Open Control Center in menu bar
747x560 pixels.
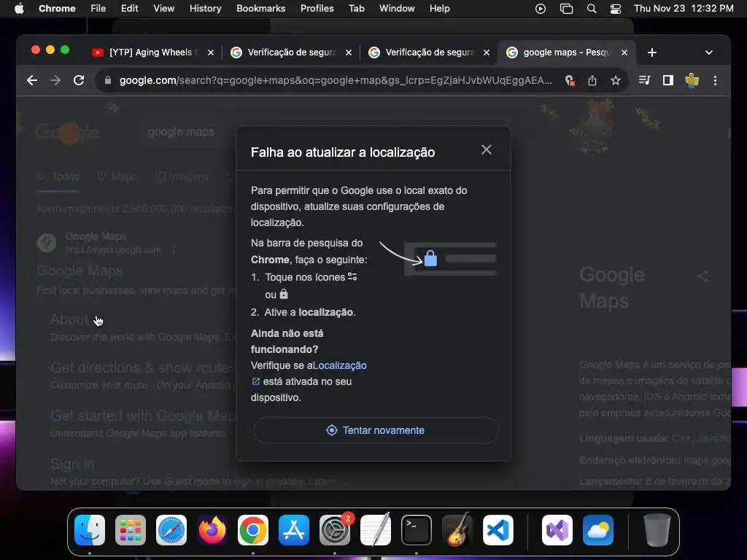pos(616,9)
